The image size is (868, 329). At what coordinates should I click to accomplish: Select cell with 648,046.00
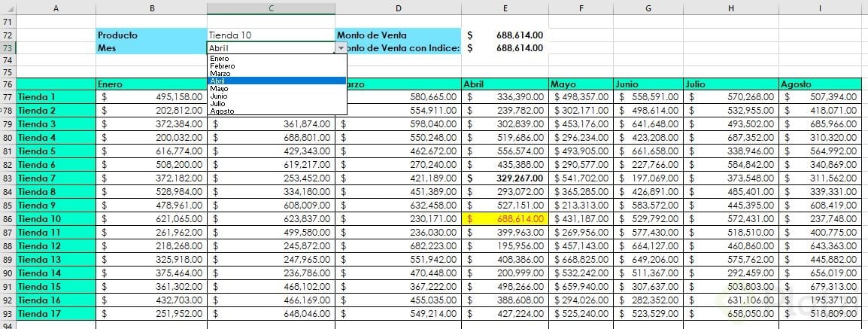[272, 313]
